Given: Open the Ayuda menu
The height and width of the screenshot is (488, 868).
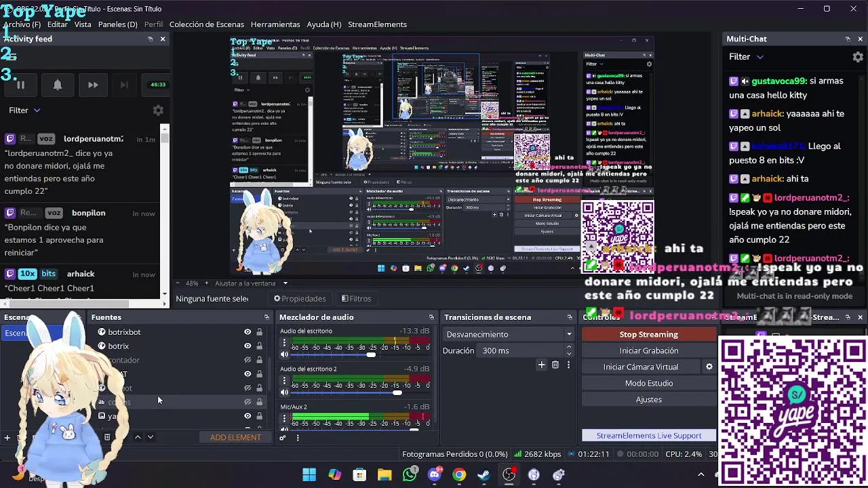Looking at the screenshot, I should [324, 24].
